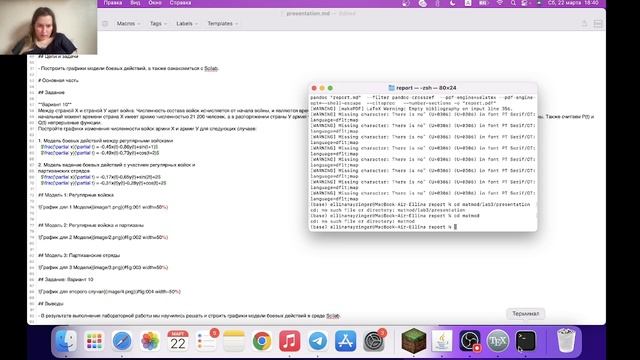Click the image2.png figure line
The image size is (640, 360).
103,237
